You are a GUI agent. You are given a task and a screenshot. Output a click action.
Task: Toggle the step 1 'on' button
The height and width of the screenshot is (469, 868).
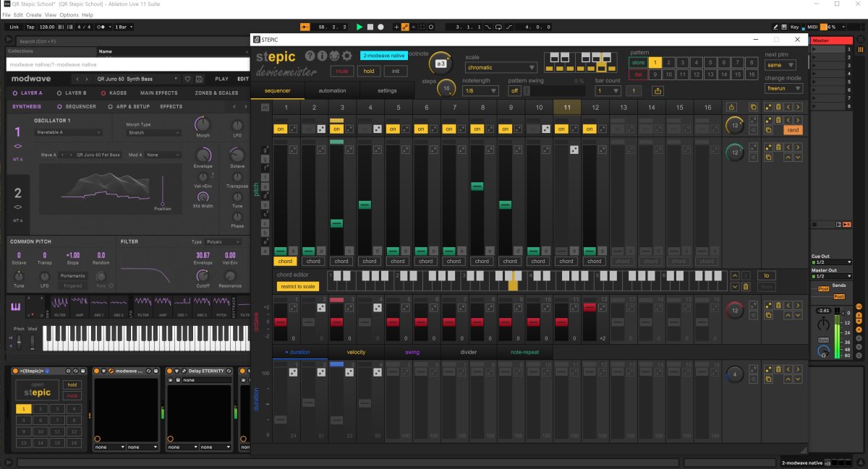point(281,129)
